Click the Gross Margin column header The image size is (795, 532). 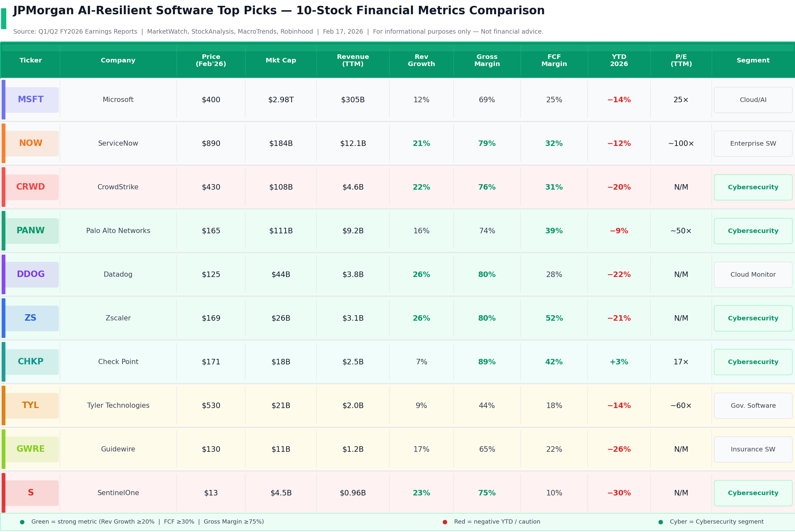[487, 61]
